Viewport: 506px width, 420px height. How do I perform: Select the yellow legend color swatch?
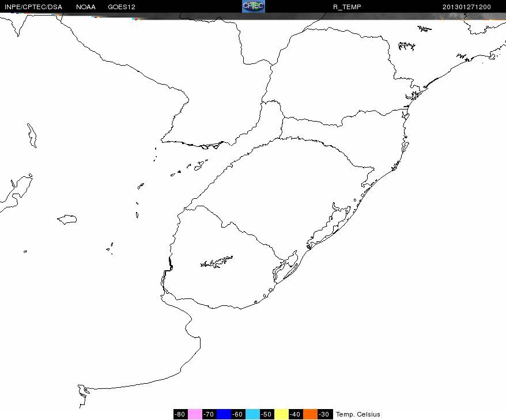[x=281, y=414]
